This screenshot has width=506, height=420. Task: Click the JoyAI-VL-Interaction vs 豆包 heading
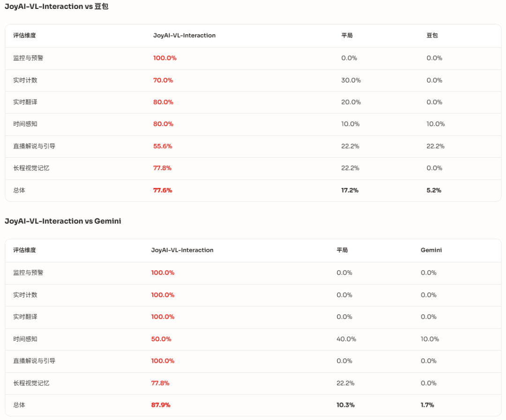[x=57, y=7]
